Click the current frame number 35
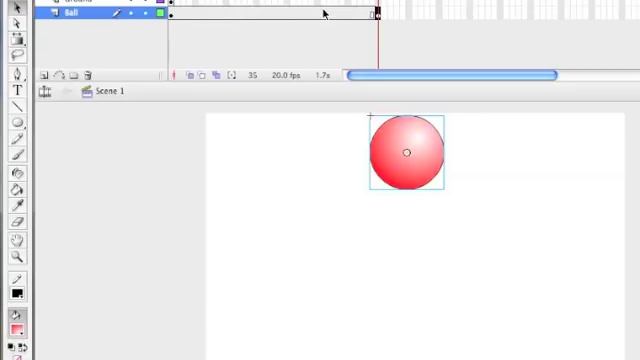 tap(253, 76)
